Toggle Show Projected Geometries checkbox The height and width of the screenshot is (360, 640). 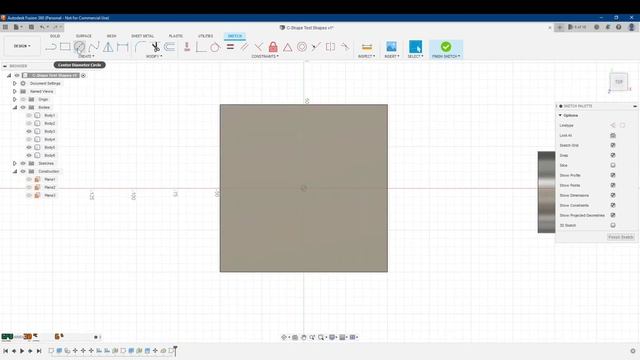tap(613, 215)
